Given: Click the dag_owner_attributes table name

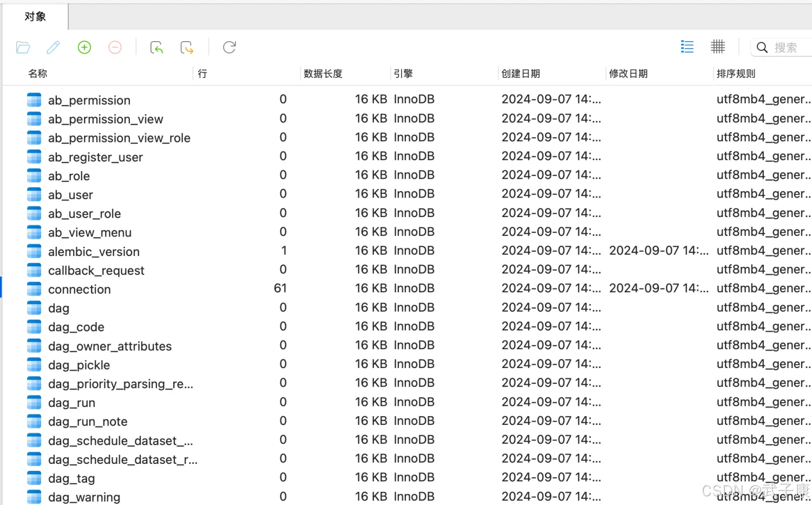Looking at the screenshot, I should (110, 346).
